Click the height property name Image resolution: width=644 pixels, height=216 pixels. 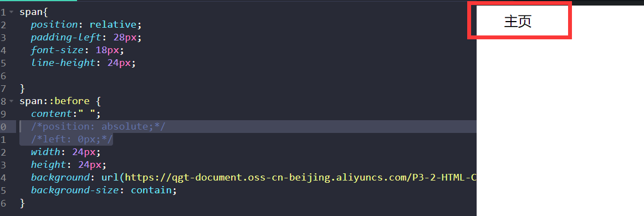pyautogui.click(x=48, y=164)
